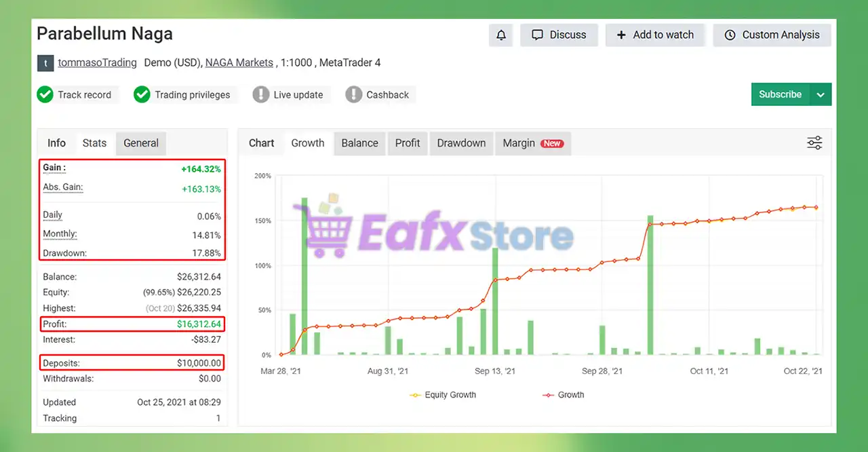The height and width of the screenshot is (452, 868).
Task: Click the Live update badge label
Action: [298, 95]
